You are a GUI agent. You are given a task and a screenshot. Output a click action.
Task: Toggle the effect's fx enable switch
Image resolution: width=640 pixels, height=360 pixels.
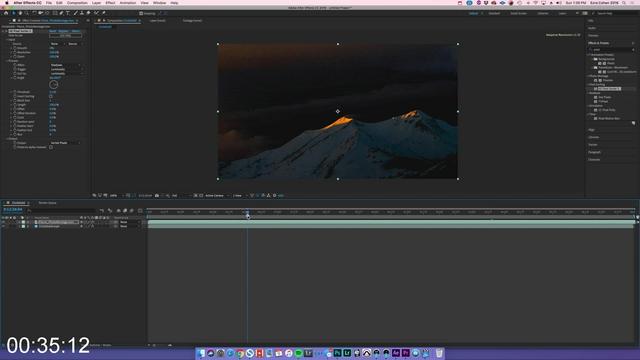click(6, 31)
